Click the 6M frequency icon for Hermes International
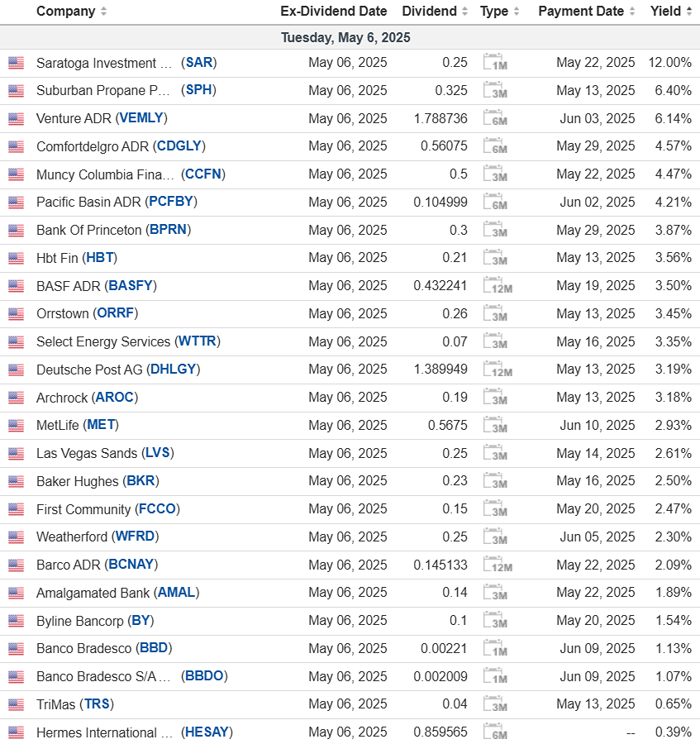This screenshot has width=700, height=744. click(494, 732)
